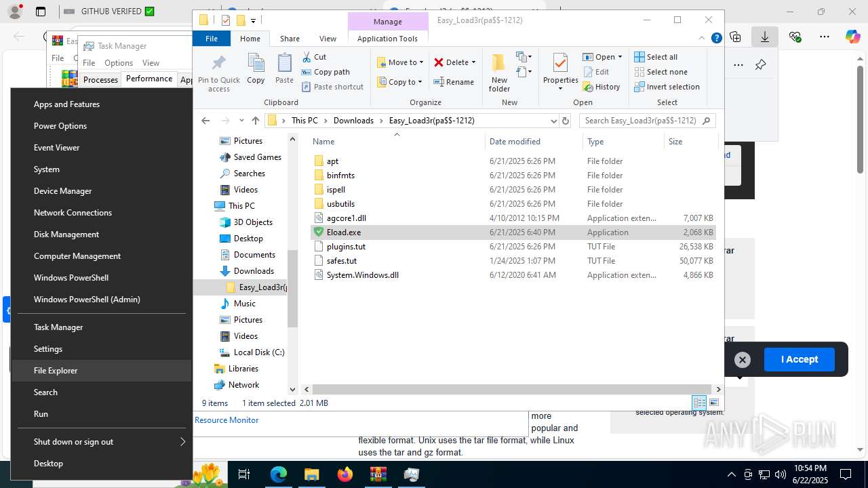Click File Explorer in the Win+X menu

click(102, 371)
